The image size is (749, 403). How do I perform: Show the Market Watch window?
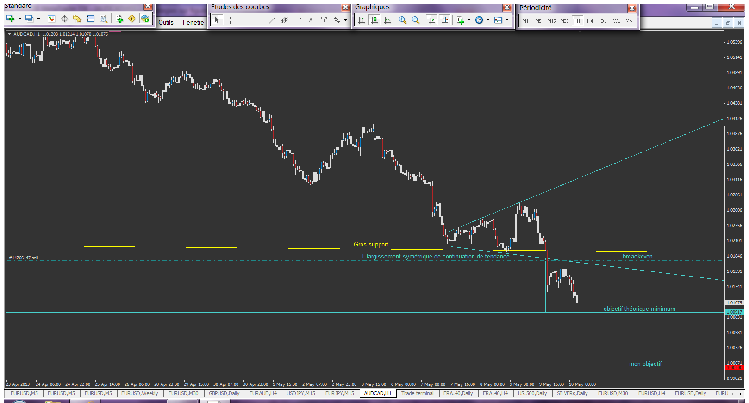(52, 19)
